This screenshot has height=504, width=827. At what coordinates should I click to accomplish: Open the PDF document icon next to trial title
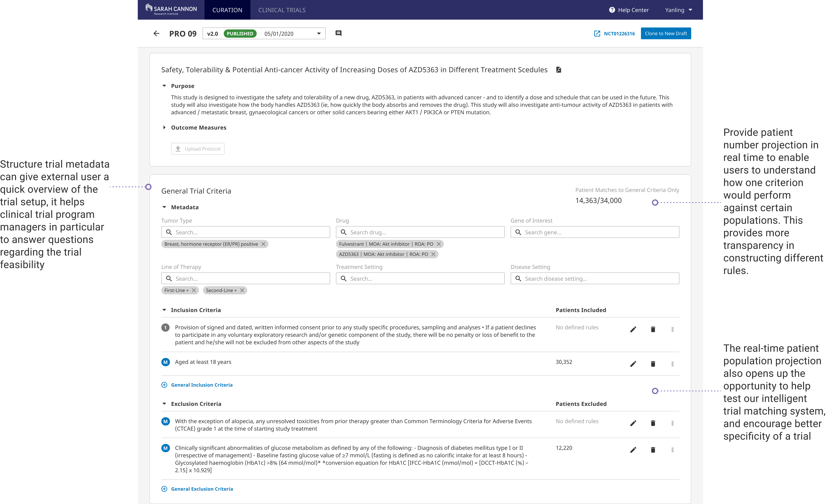click(x=559, y=70)
